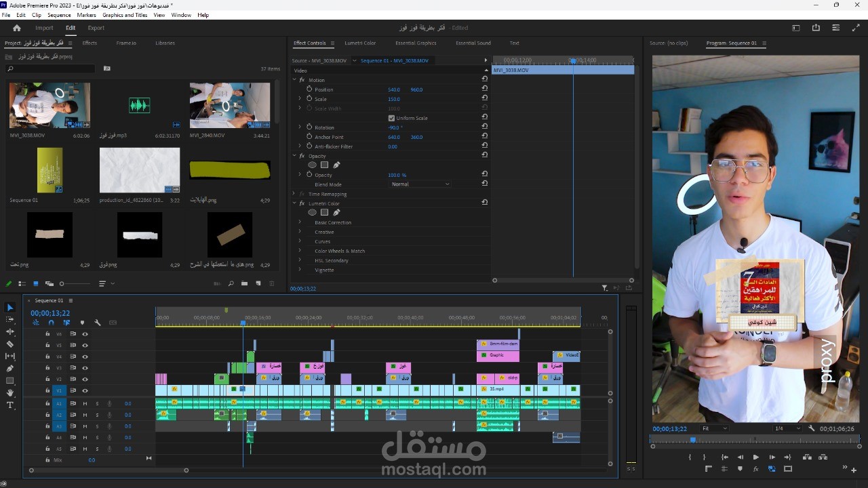Select the Type tool
This screenshot has width=868, height=488.
(10, 405)
